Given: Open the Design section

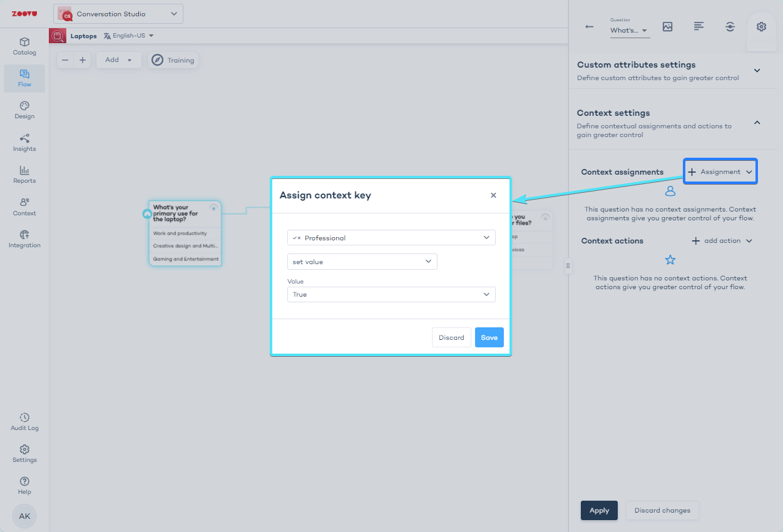Looking at the screenshot, I should pos(24,110).
